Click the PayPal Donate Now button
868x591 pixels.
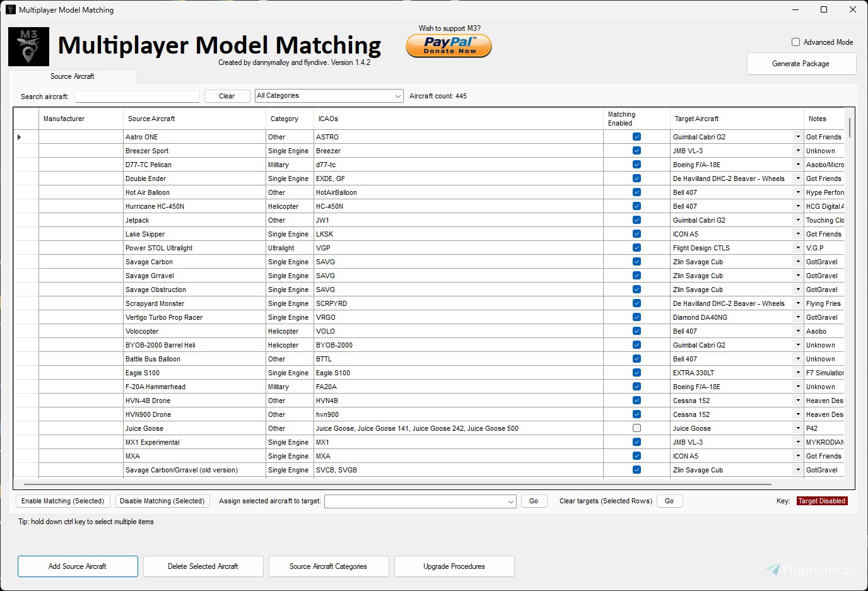click(448, 45)
